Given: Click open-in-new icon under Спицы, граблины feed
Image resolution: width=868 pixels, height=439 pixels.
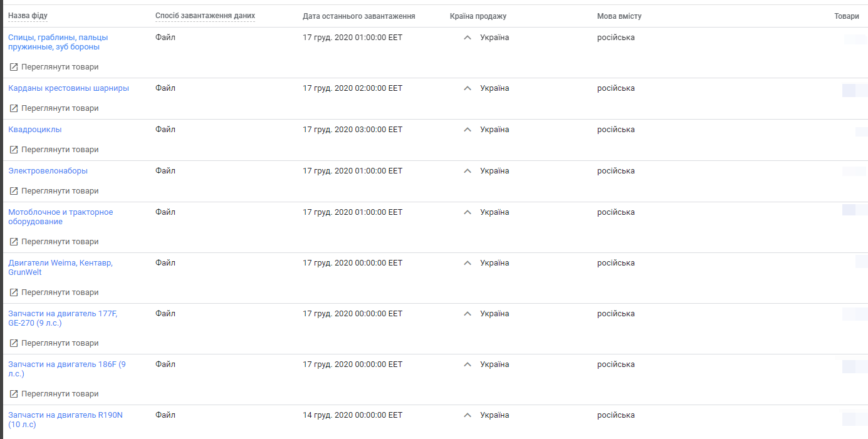Looking at the screenshot, I should click(13, 67).
